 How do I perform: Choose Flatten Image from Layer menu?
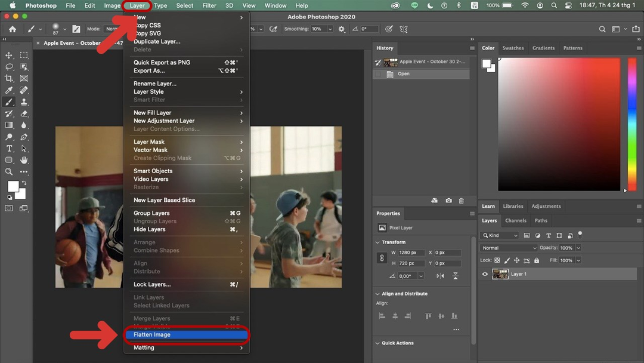point(152,335)
